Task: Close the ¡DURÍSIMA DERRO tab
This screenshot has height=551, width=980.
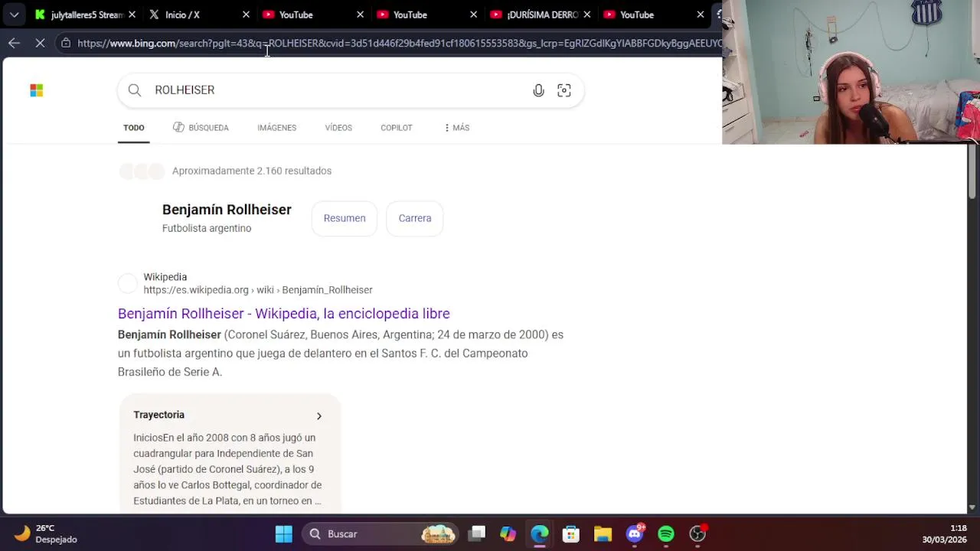Action: (587, 15)
